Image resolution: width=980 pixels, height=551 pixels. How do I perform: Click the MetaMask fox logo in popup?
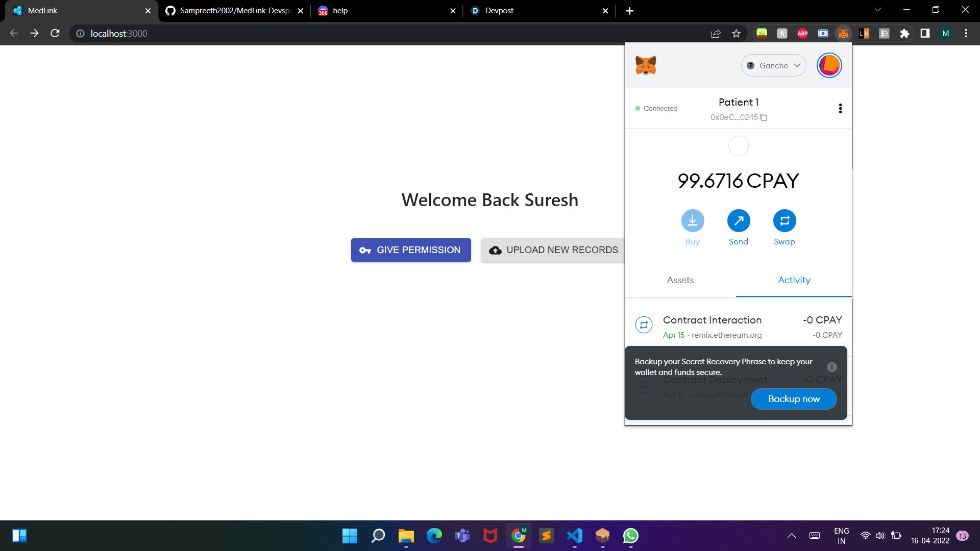[x=646, y=65]
